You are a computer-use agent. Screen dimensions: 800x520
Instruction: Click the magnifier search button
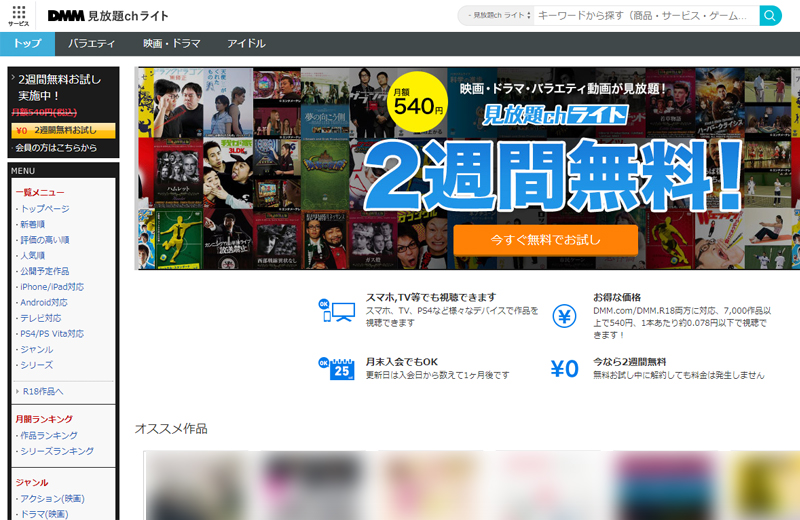pyautogui.click(x=770, y=15)
